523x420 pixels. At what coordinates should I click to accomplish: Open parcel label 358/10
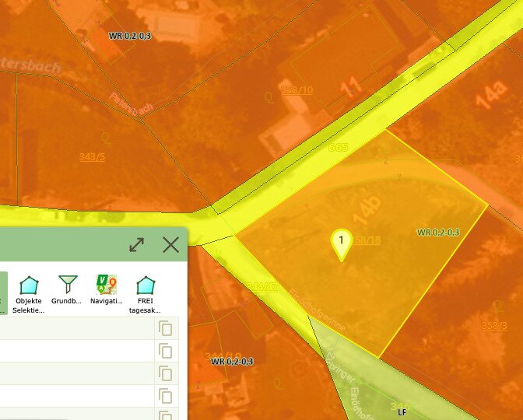[297, 90]
